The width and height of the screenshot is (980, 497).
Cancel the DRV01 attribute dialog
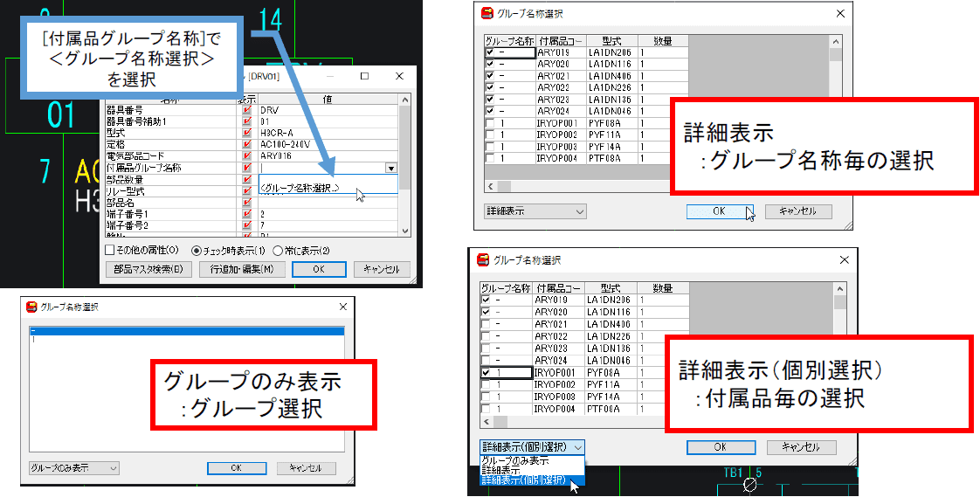[381, 269]
